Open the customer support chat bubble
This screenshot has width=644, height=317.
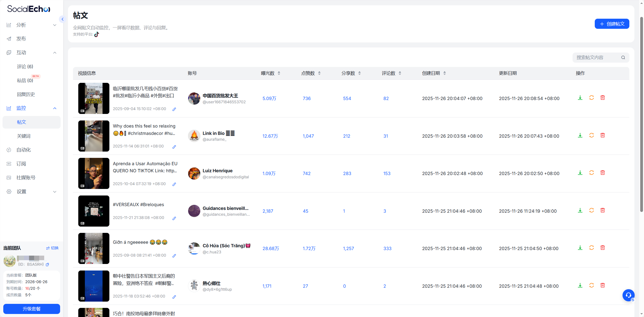[628, 295]
